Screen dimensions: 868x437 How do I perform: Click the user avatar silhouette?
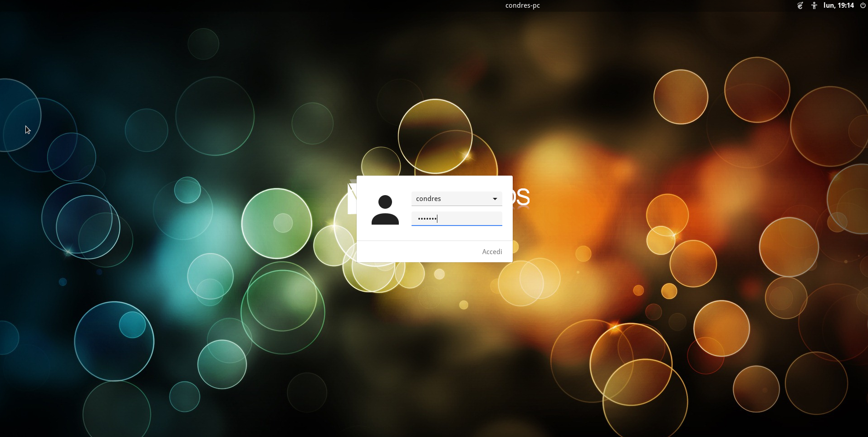(x=385, y=210)
